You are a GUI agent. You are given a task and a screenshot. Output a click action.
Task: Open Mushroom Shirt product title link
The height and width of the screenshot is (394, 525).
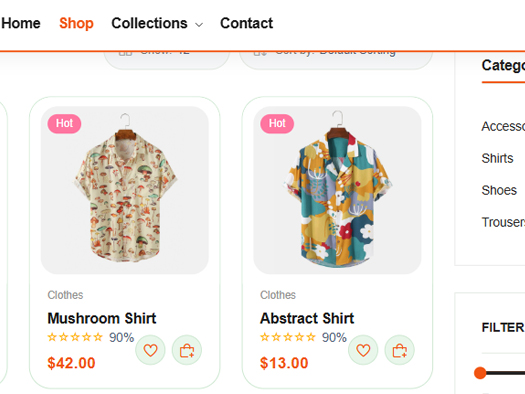pyautogui.click(x=102, y=318)
